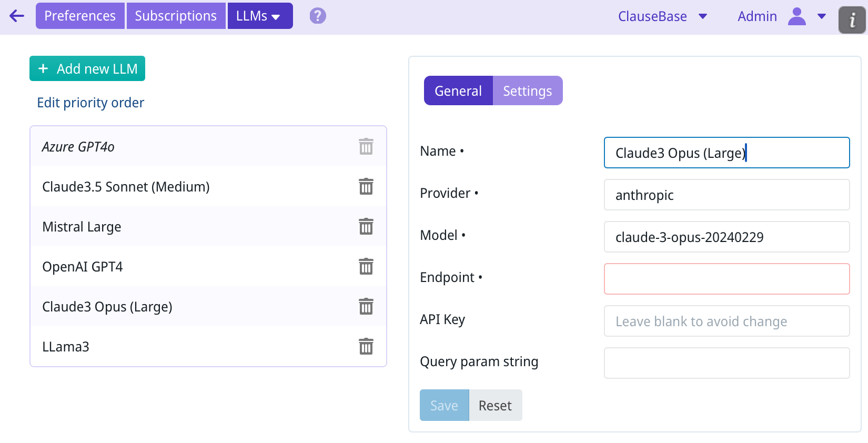Click the Edit priority order link
This screenshot has width=868, height=443.
point(90,103)
